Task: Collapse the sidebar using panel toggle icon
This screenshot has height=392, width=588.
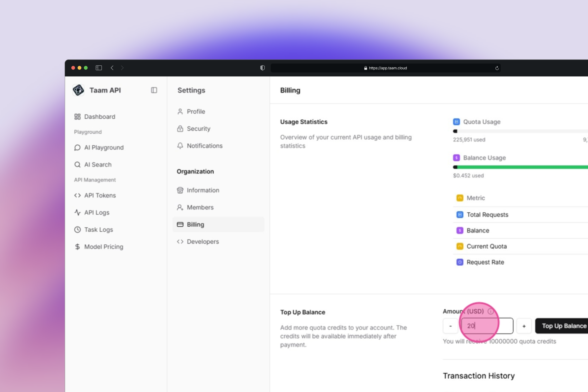Action: click(154, 90)
